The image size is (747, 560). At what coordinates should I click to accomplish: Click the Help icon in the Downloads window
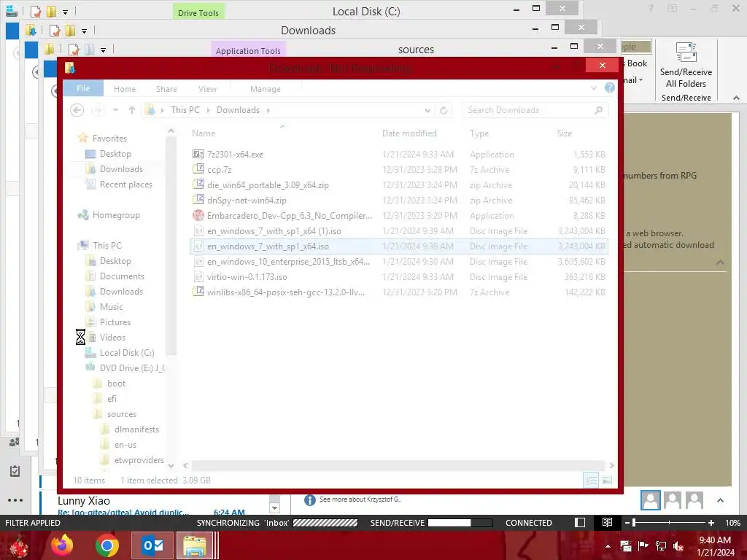pyautogui.click(x=609, y=87)
